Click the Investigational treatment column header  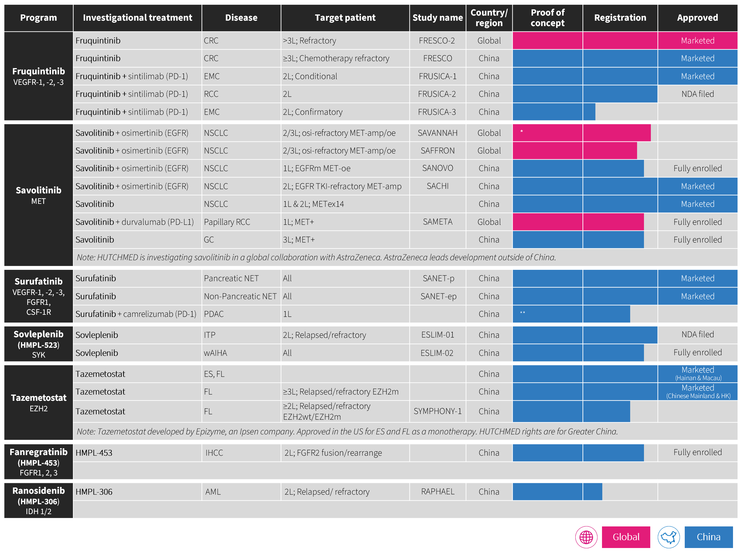[x=137, y=18]
